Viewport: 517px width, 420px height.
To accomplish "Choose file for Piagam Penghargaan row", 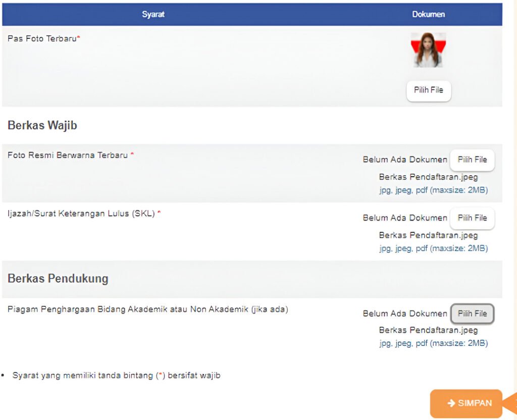I will (x=472, y=313).
